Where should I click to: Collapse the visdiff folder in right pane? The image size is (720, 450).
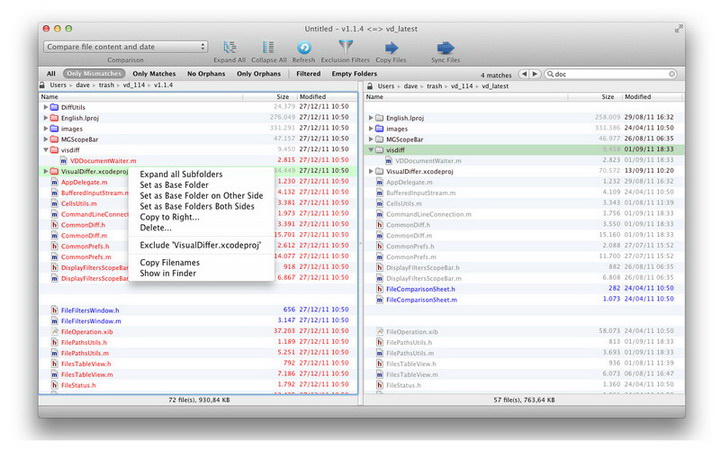[x=370, y=150]
